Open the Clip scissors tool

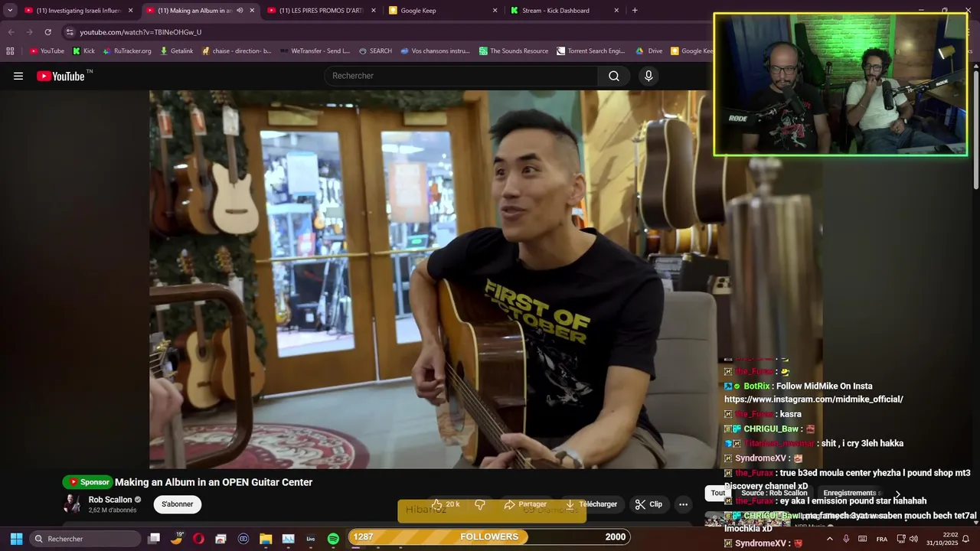(648, 504)
